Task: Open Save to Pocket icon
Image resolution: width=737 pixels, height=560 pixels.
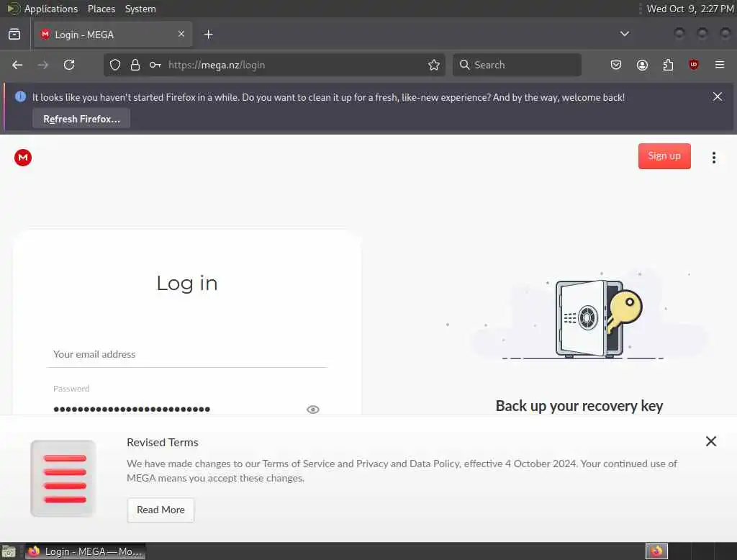Action: pos(616,65)
